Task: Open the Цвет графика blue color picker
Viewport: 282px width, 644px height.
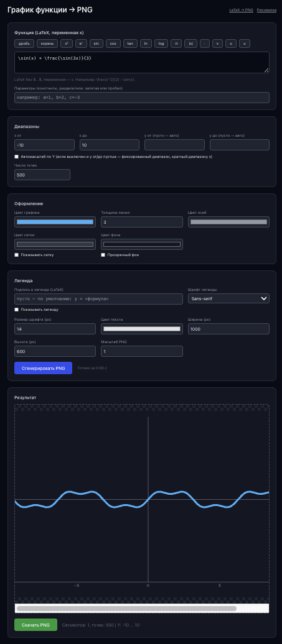Action: click(55, 222)
